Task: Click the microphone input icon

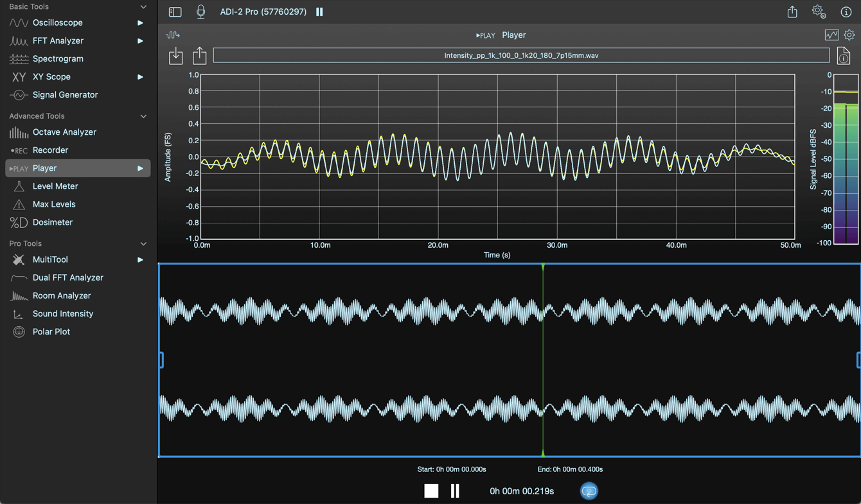Action: pyautogui.click(x=200, y=12)
